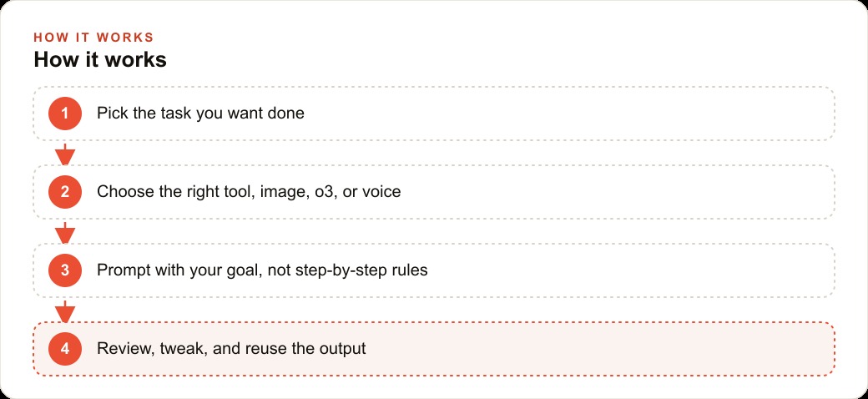
Task: Select the 'Review, tweak, and reuse' step text
Action: [231, 349]
